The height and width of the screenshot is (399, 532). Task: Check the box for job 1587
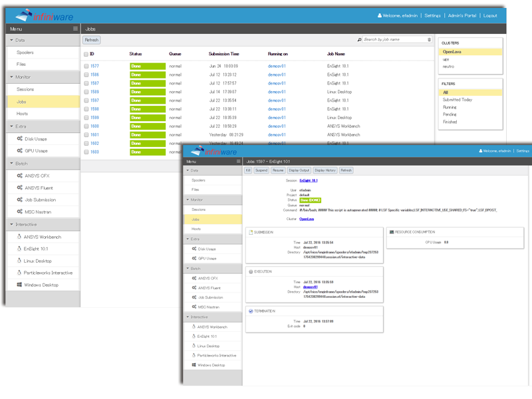86,83
